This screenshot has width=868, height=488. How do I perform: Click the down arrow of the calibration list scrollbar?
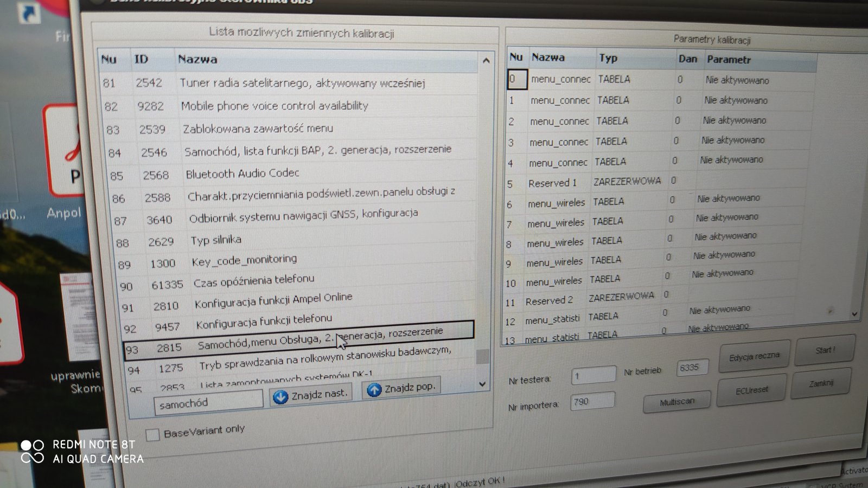click(x=482, y=384)
